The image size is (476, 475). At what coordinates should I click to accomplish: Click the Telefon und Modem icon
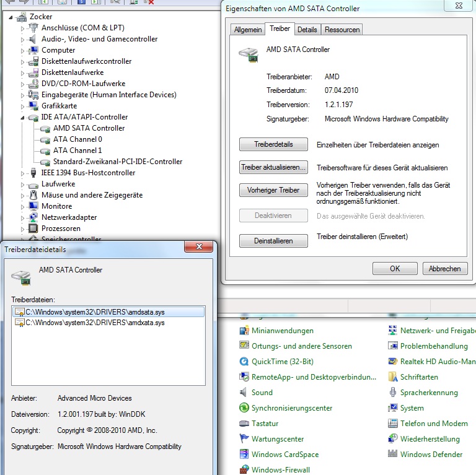tap(392, 423)
